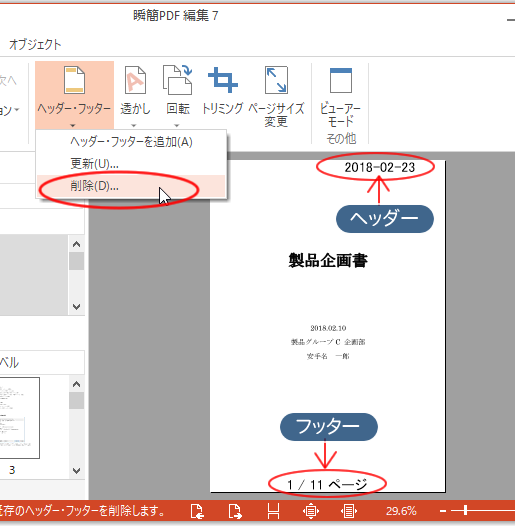515x527 pixels.
Task: Click the ヘッダー・フッター ribbon icon
Action: [74, 80]
